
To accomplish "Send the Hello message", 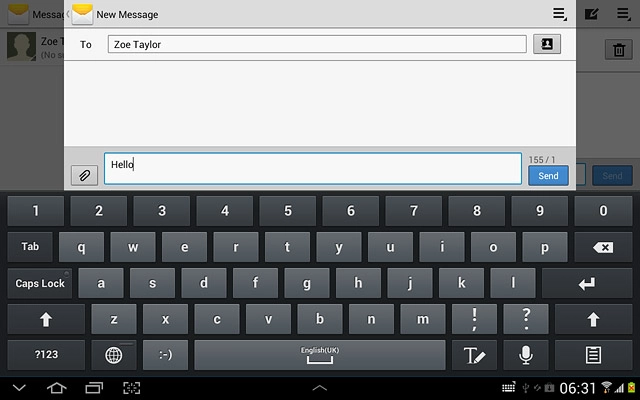I will [548, 176].
